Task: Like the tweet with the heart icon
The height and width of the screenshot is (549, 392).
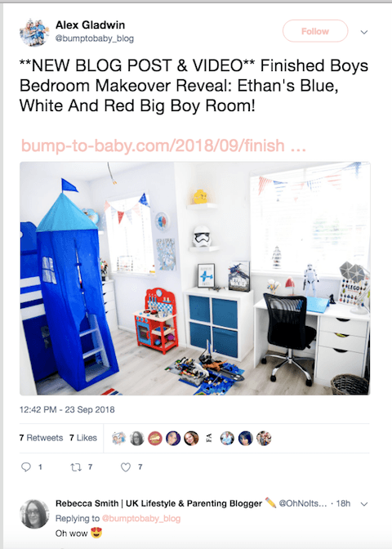Action: tap(126, 467)
